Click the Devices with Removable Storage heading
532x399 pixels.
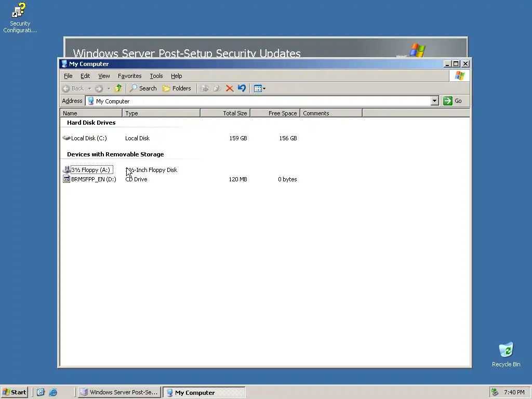click(x=115, y=154)
